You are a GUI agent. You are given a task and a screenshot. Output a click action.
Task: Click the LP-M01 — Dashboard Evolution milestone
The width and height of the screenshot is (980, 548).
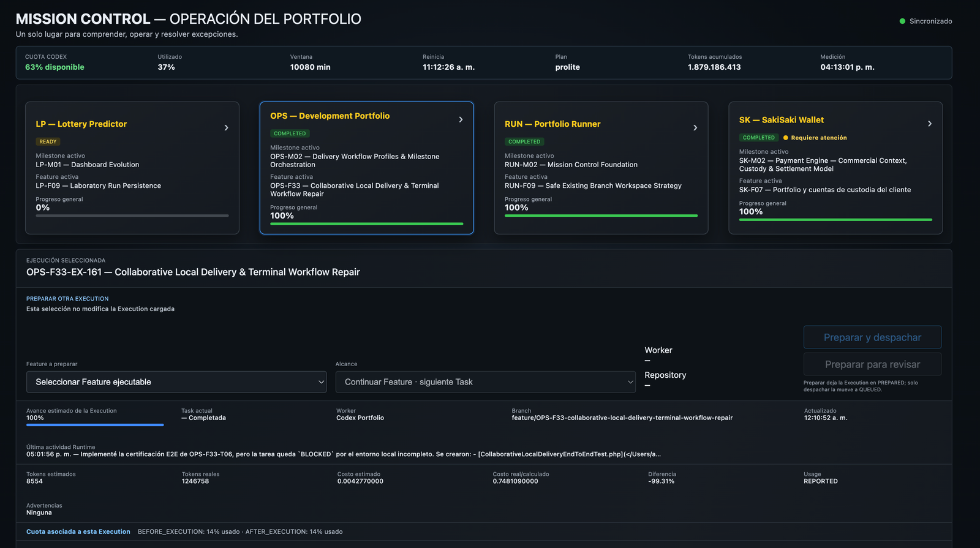[87, 165]
